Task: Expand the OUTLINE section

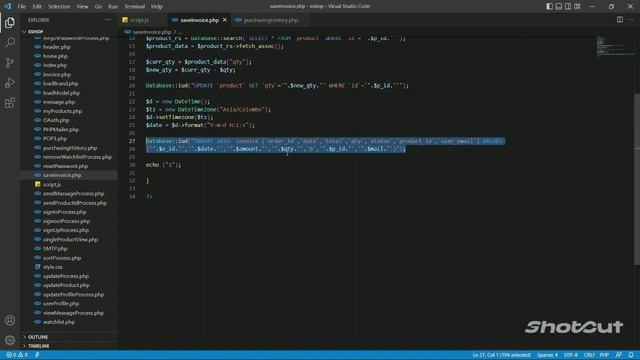Action: tap(38, 337)
